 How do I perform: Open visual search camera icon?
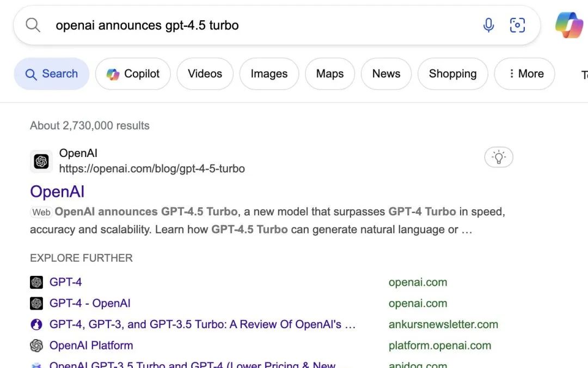click(x=517, y=25)
